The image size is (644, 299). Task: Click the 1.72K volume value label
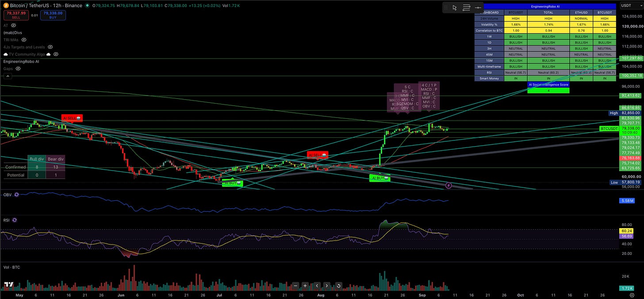627,288
